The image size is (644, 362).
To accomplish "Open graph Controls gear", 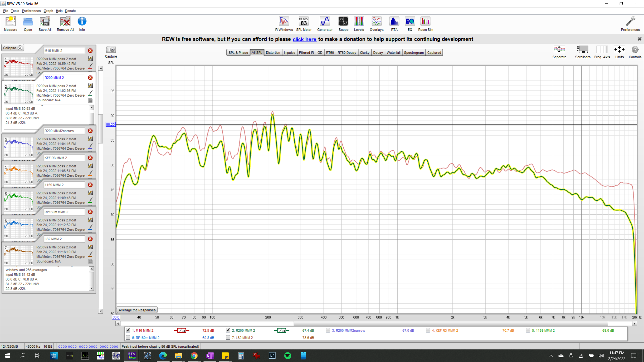I will (x=635, y=52).
